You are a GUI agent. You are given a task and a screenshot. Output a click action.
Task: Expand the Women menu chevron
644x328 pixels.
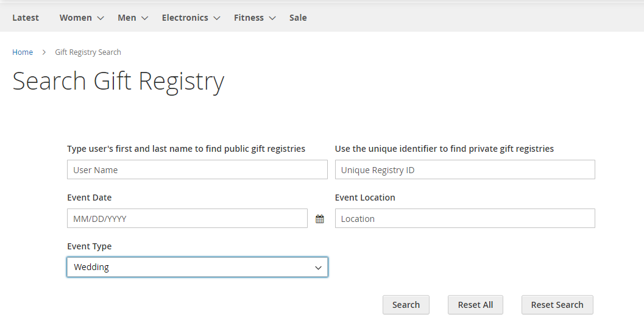(101, 18)
